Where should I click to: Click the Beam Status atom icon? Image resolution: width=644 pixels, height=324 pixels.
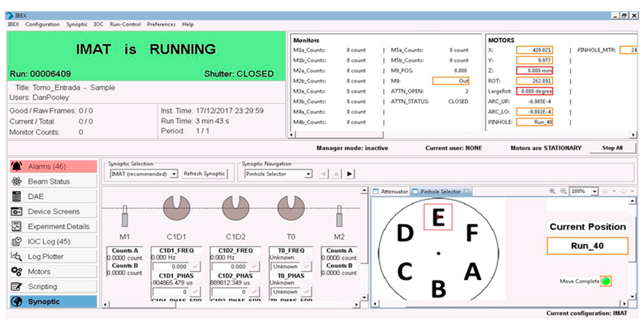16,181
